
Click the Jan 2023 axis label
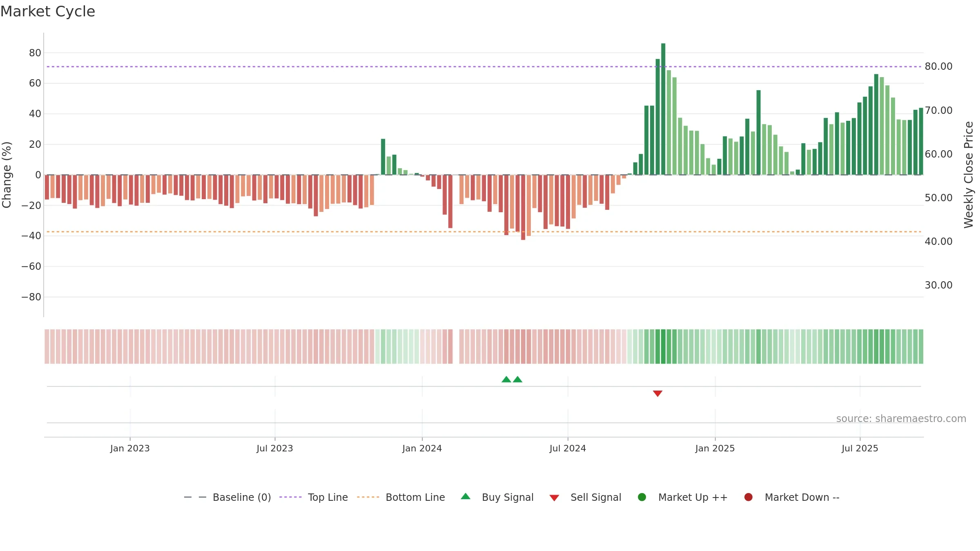click(x=130, y=449)
